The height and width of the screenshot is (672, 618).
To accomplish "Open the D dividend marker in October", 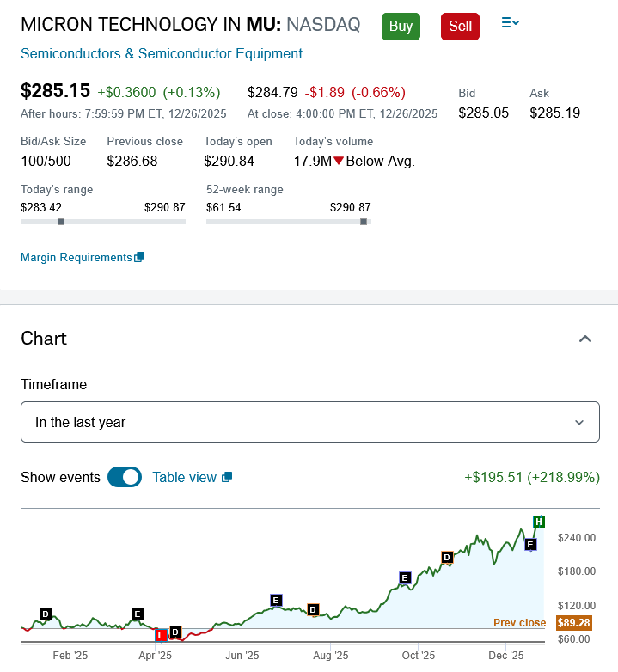I will pyautogui.click(x=448, y=558).
